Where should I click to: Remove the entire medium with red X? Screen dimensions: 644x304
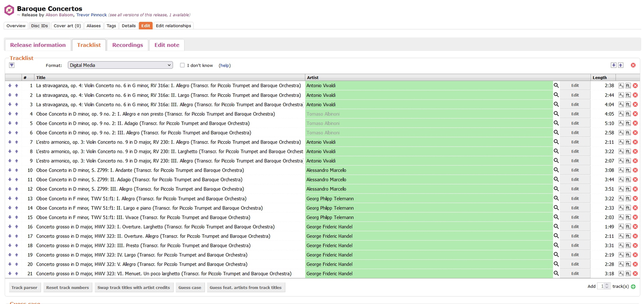633,65
